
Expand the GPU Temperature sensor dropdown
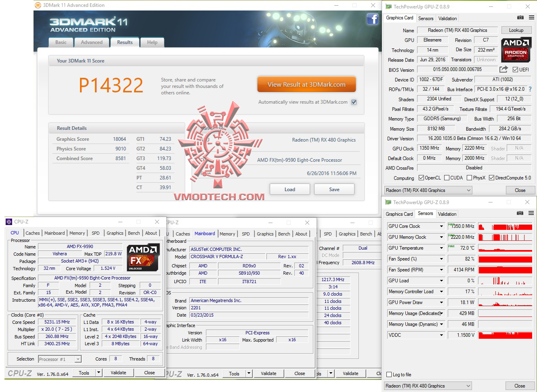[441, 248]
